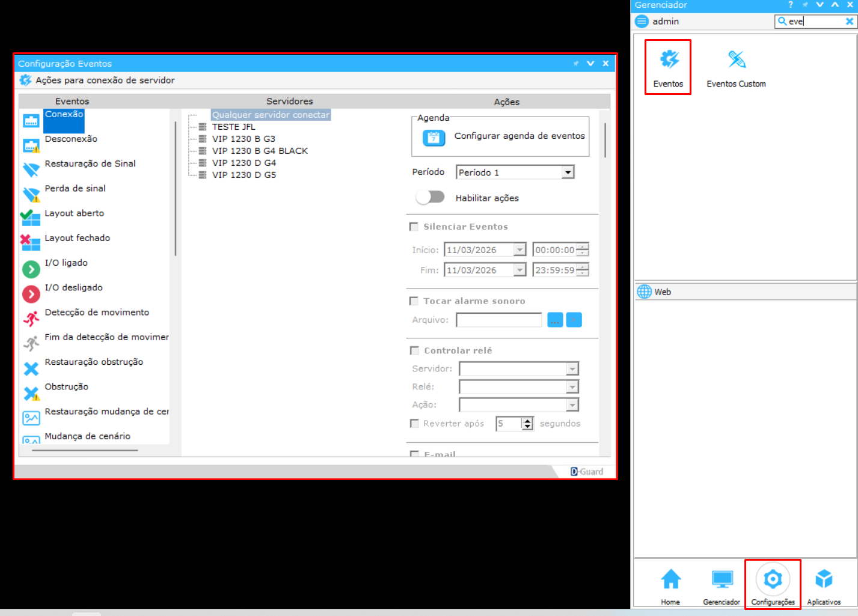Viewport: 858px width, 616px height.
Task: Open the Eventos icon in Gerenciador
Action: pos(668,60)
